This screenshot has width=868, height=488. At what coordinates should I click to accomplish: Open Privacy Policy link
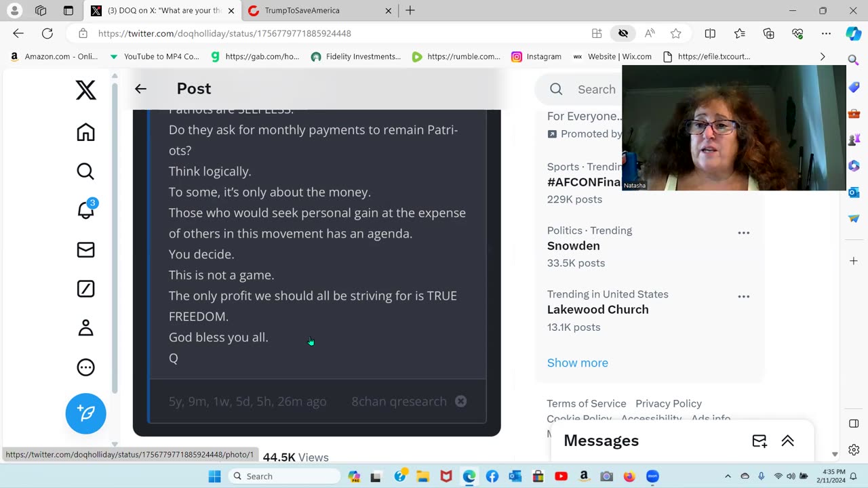click(669, 403)
